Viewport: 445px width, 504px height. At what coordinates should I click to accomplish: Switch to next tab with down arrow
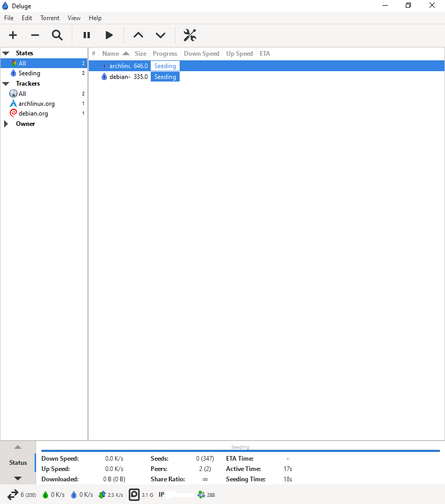point(18,478)
